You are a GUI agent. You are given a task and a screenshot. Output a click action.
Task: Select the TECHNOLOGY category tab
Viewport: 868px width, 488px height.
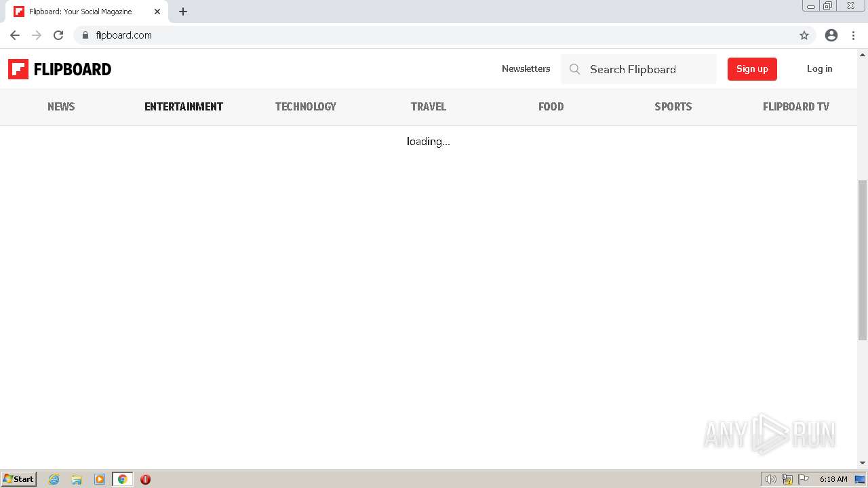pyautogui.click(x=306, y=106)
